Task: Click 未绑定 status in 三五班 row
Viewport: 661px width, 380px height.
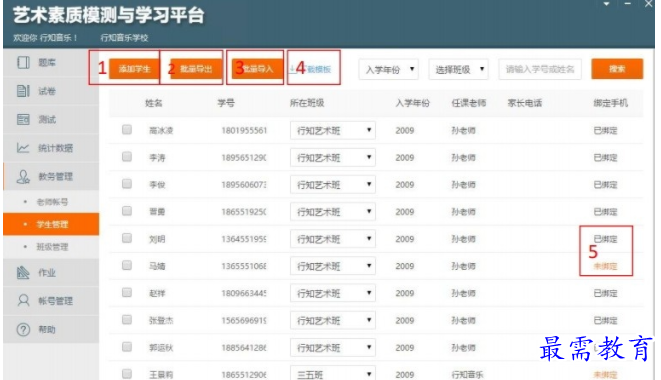Action: pos(605,375)
